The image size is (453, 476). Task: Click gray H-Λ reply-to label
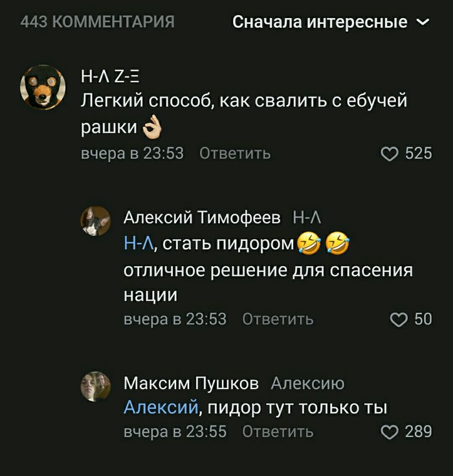(x=307, y=218)
